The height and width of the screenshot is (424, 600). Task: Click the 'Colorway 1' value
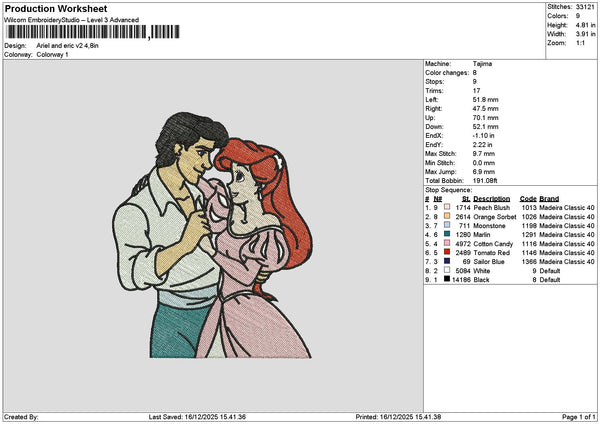tap(52, 55)
